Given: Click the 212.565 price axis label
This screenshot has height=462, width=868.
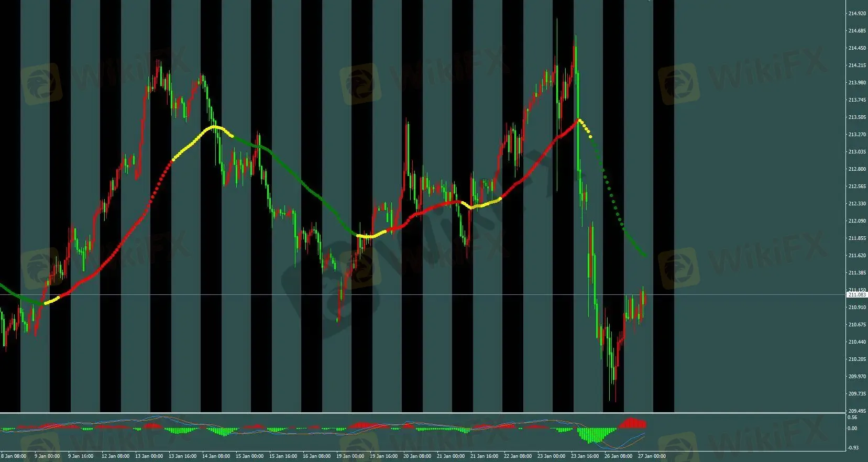Looking at the screenshot, I should click(x=857, y=186).
